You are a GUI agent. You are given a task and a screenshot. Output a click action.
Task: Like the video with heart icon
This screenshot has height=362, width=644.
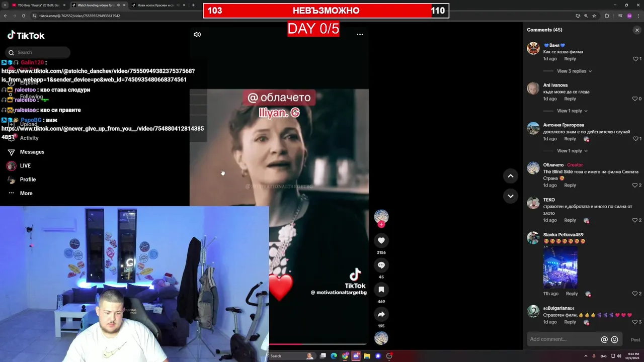pyautogui.click(x=381, y=240)
